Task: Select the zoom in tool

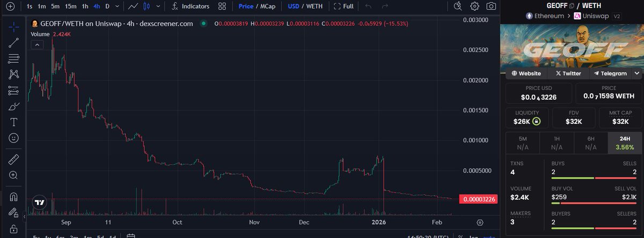Action: coord(14,175)
